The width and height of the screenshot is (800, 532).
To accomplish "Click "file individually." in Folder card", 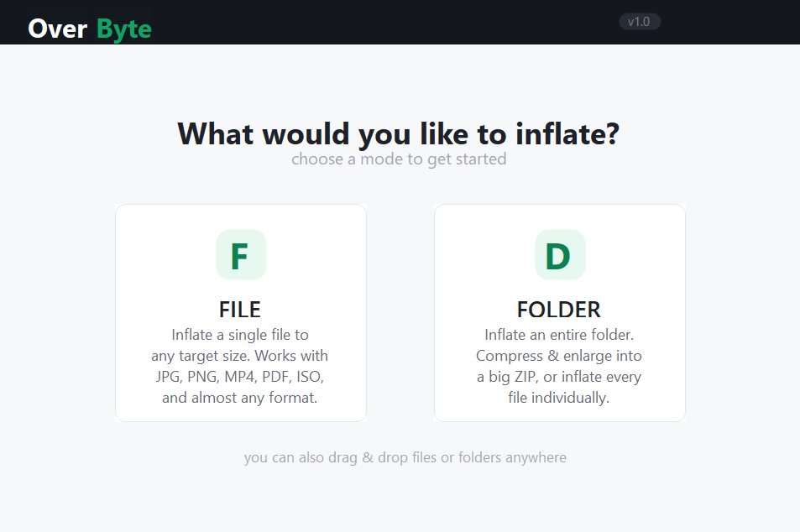I will 559,398.
